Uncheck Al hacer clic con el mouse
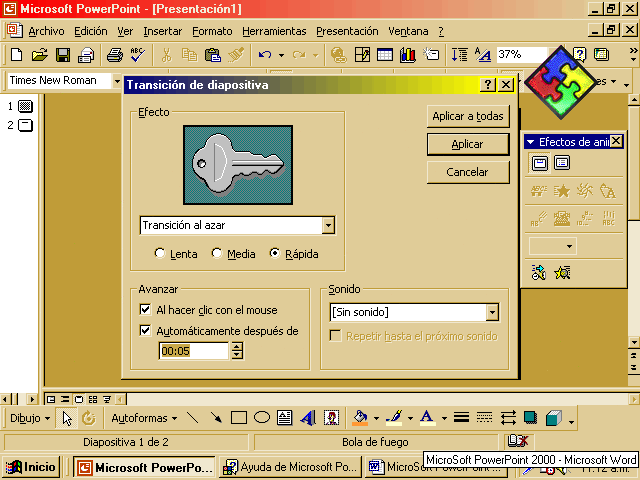This screenshot has height=480, width=640. 145,309
